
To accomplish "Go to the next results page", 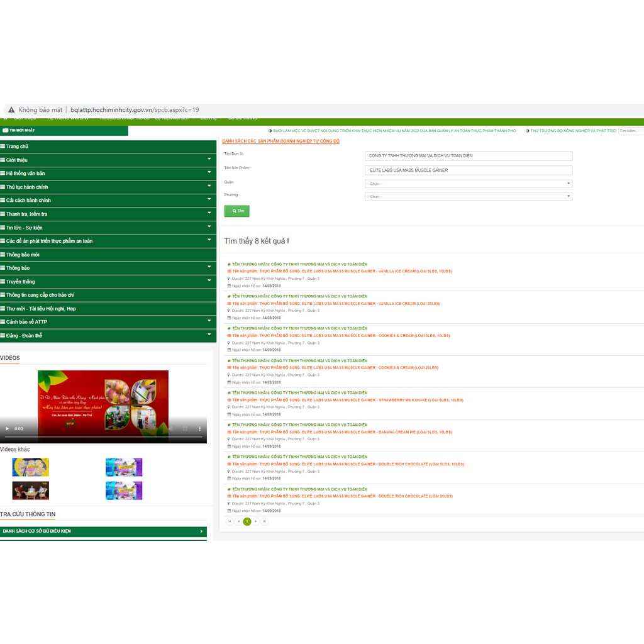I will 256,521.
